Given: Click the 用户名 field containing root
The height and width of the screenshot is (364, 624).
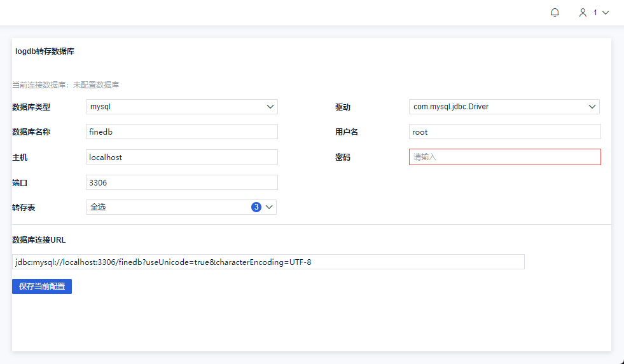Looking at the screenshot, I should click(x=504, y=131).
